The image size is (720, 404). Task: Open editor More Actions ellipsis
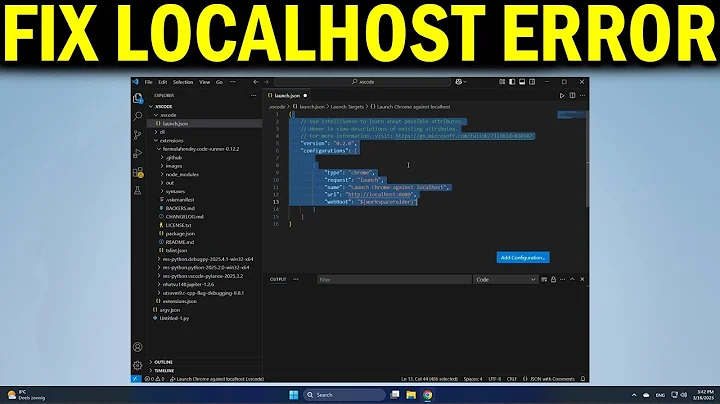[x=582, y=95]
